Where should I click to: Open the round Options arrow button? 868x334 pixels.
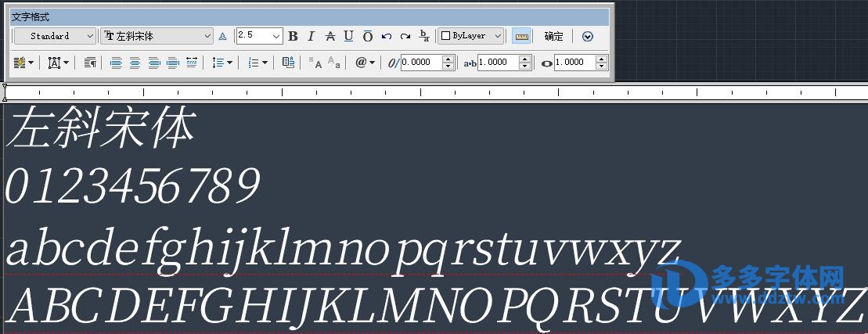click(x=588, y=36)
